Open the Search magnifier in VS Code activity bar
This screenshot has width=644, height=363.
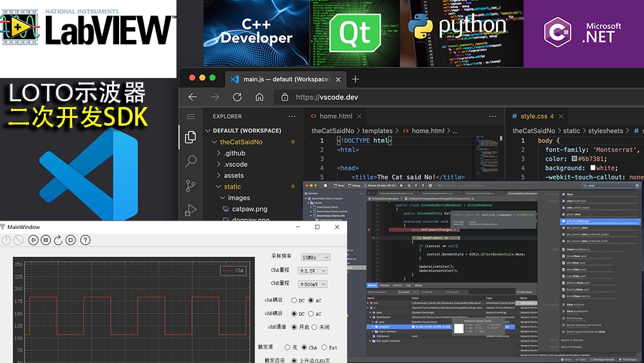click(x=191, y=161)
